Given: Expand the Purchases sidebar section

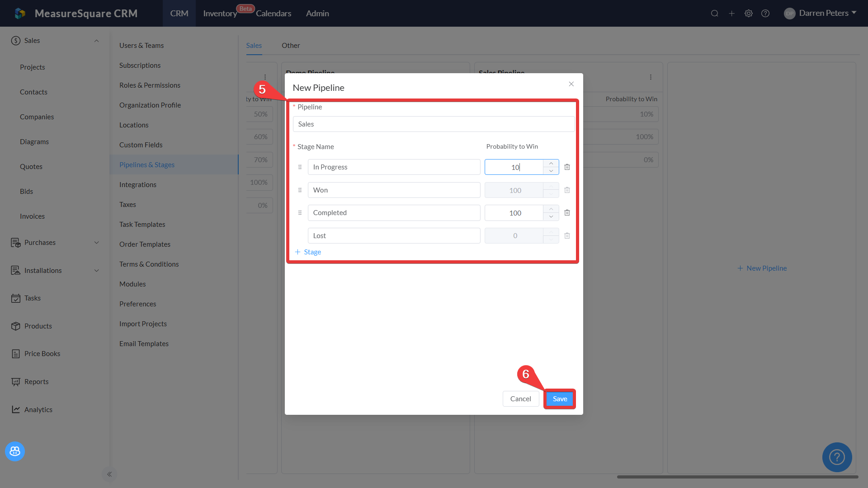Looking at the screenshot, I should 96,243.
